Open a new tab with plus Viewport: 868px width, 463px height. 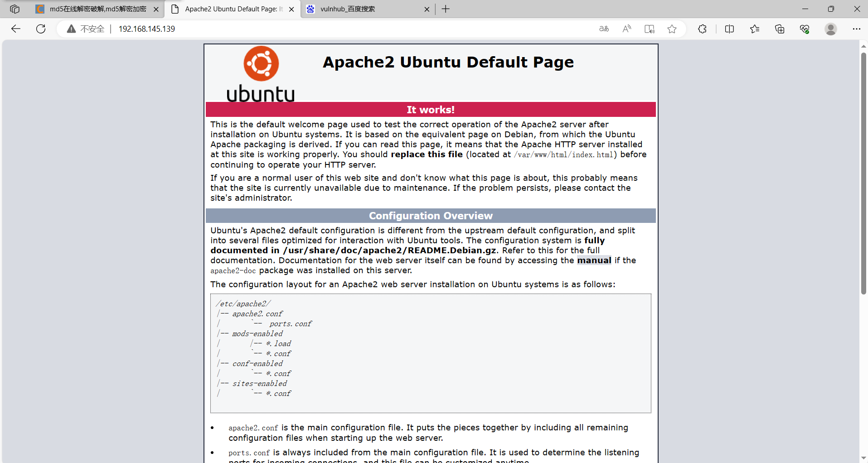click(446, 9)
